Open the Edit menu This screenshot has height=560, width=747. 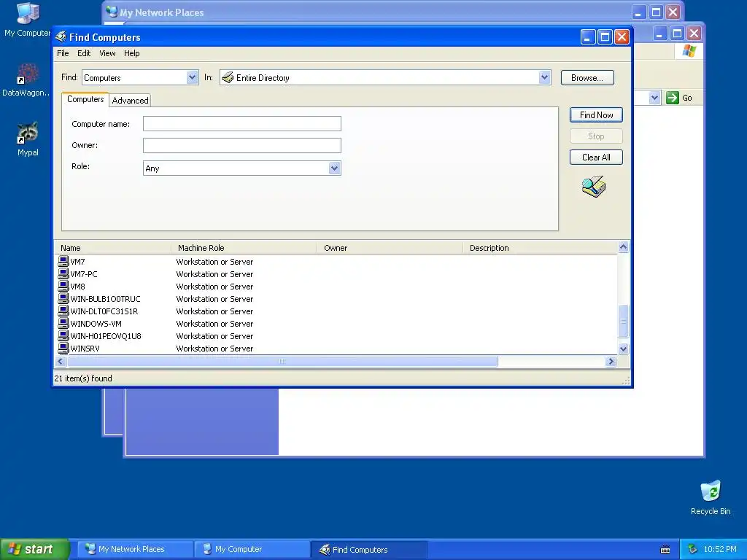coord(84,53)
